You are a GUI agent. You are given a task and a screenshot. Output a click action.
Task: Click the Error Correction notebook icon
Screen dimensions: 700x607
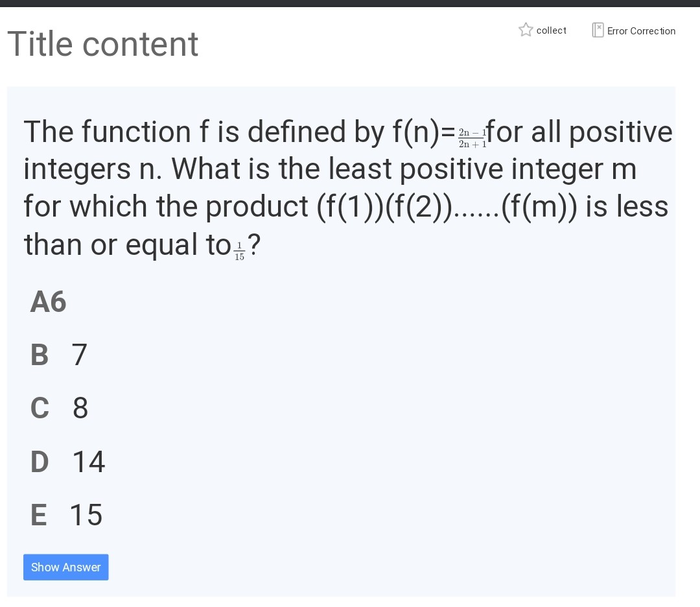(598, 30)
